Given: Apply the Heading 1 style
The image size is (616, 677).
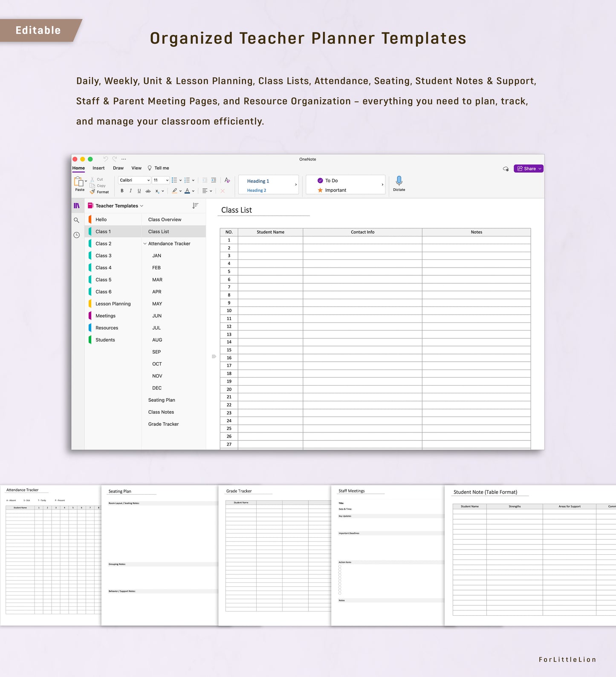Looking at the screenshot, I should [x=258, y=181].
